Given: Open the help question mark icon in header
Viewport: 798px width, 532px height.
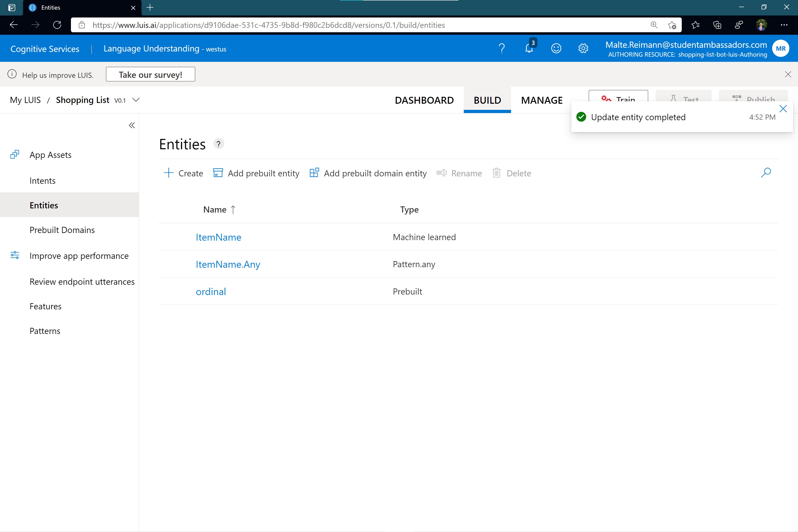Looking at the screenshot, I should (x=502, y=49).
